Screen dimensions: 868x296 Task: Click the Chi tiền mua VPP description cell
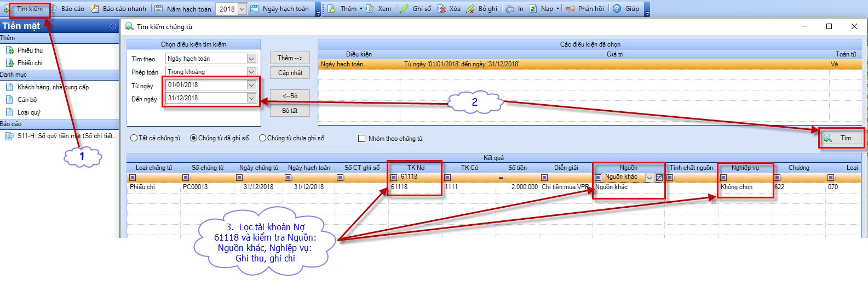pyautogui.click(x=565, y=187)
